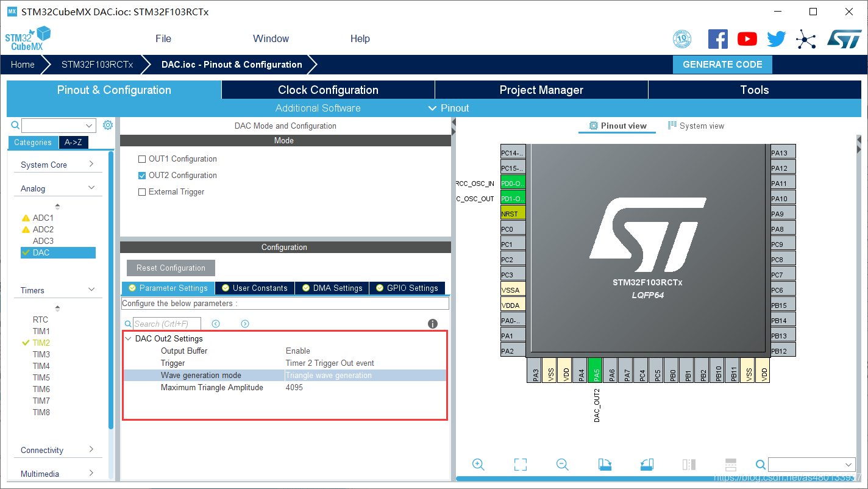Switch to Project Manager tab
Image resolution: width=868 pixels, height=489 pixels.
click(541, 90)
